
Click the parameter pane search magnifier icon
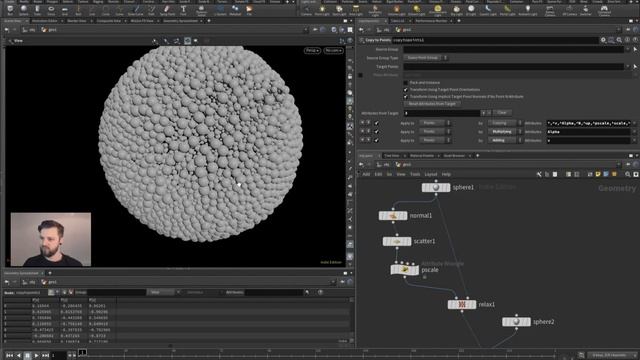point(619,40)
